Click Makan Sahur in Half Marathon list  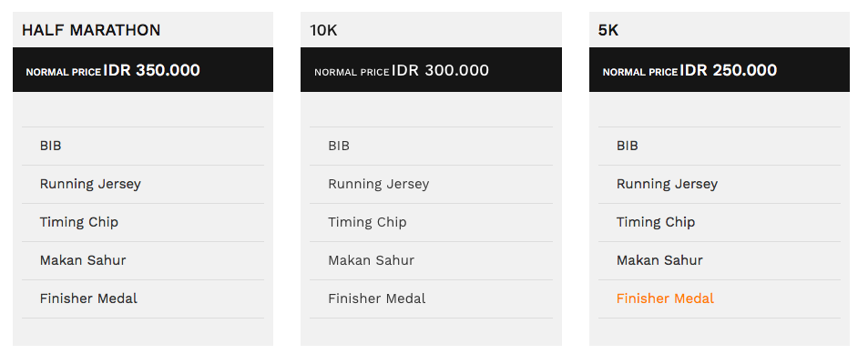point(83,260)
